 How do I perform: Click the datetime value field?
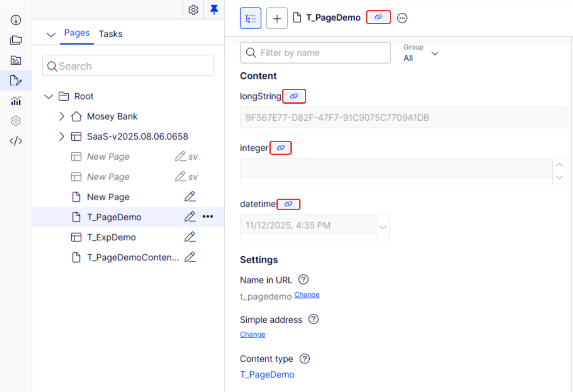[308, 227]
